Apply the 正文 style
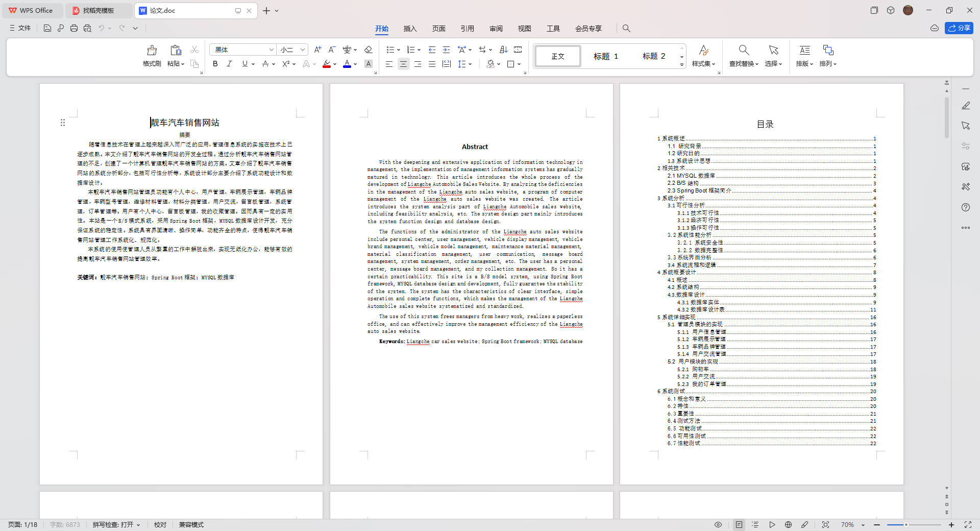This screenshot has height=531, width=980. pyautogui.click(x=558, y=56)
